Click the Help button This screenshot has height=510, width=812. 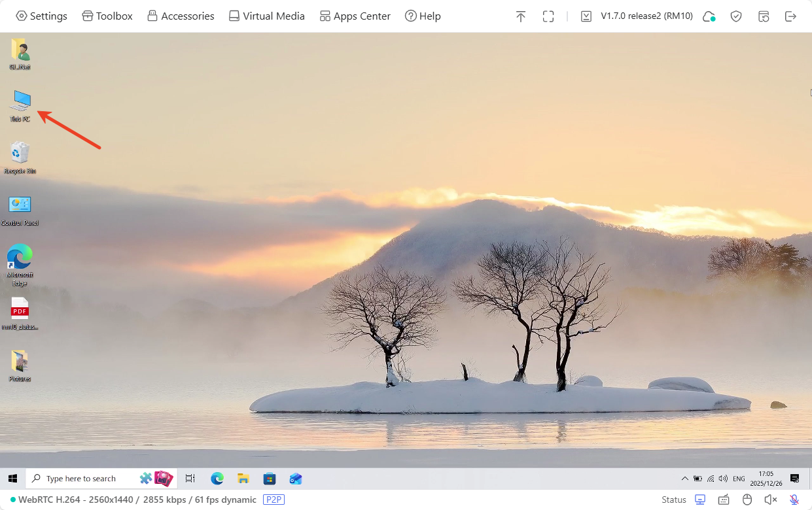click(423, 16)
